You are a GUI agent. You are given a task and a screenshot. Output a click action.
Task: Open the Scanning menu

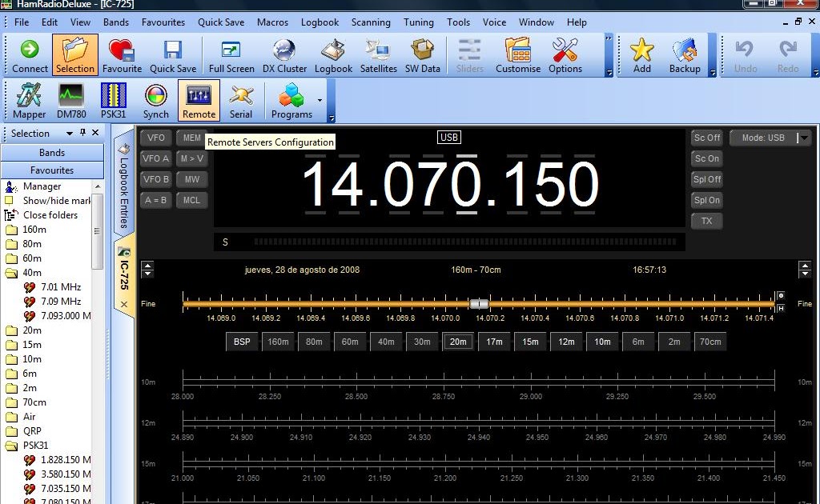[371, 22]
